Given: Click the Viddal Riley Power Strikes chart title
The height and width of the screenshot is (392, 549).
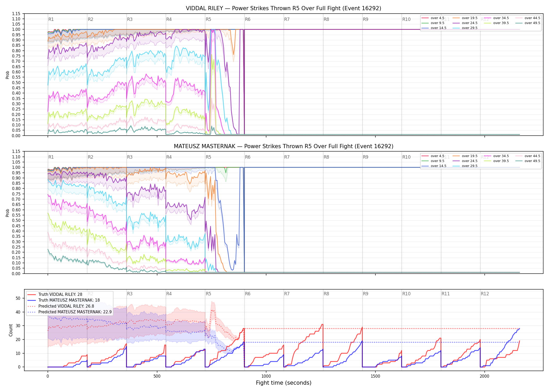Looking at the screenshot, I should pyautogui.click(x=283, y=8).
